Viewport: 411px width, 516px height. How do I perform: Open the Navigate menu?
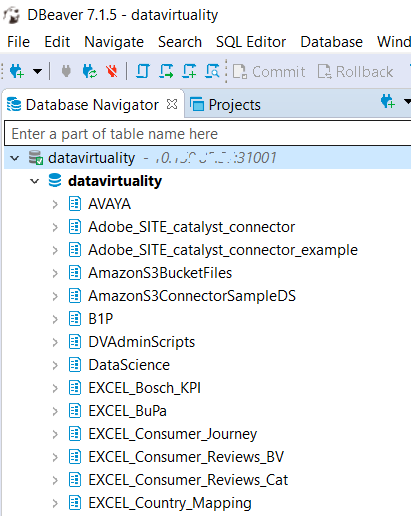click(x=114, y=42)
